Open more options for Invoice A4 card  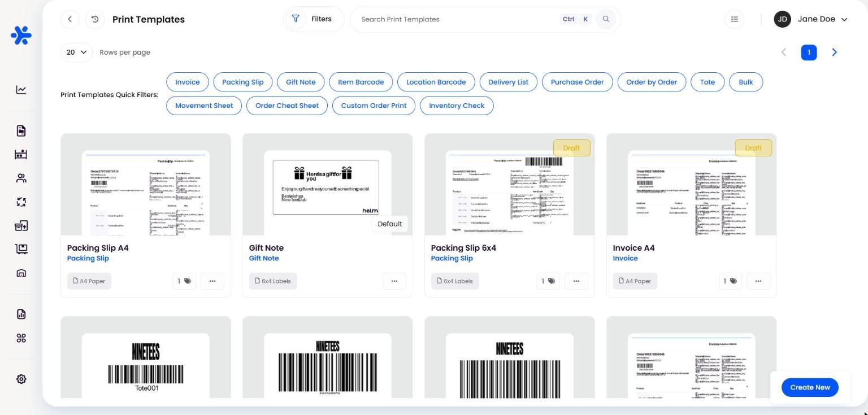(758, 281)
